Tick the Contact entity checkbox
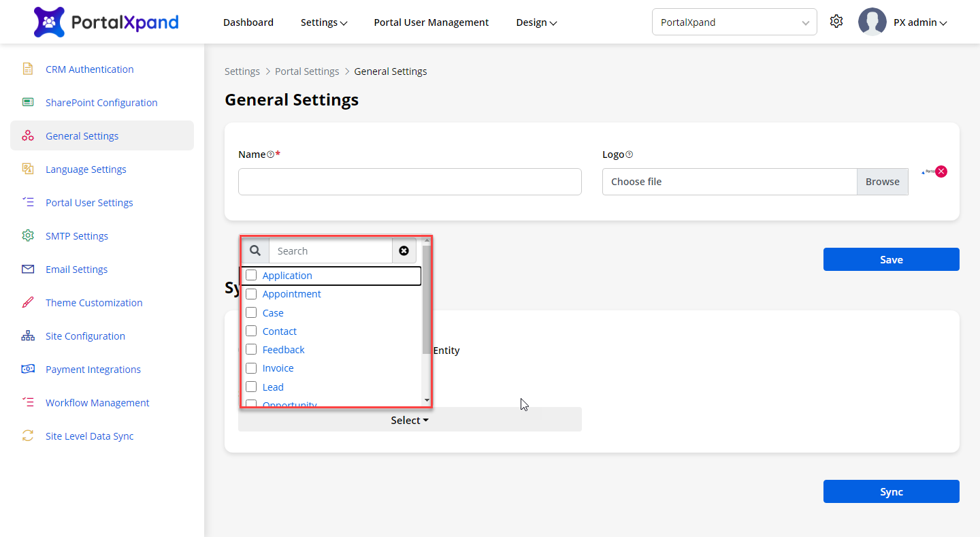Viewport: 980px width, 537px height. pyautogui.click(x=251, y=331)
